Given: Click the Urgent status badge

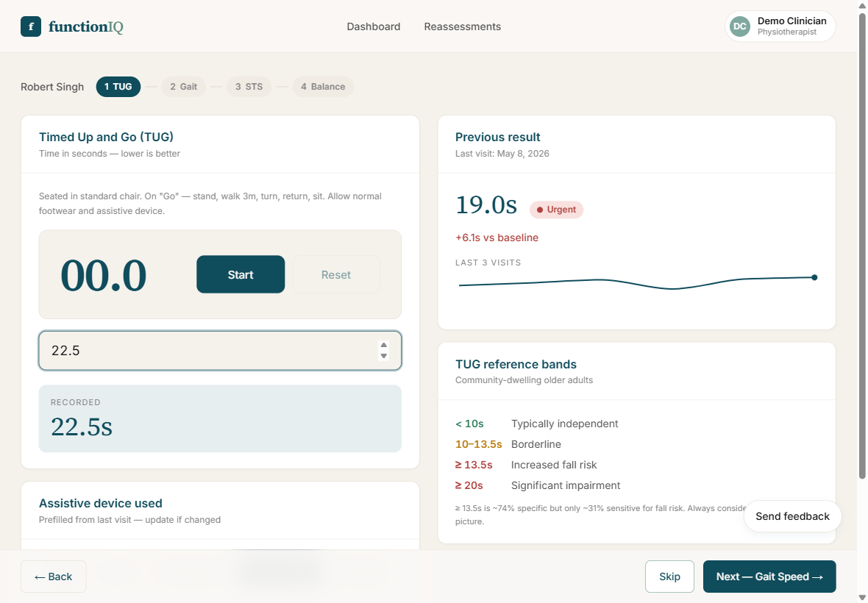Looking at the screenshot, I should pyautogui.click(x=556, y=210).
